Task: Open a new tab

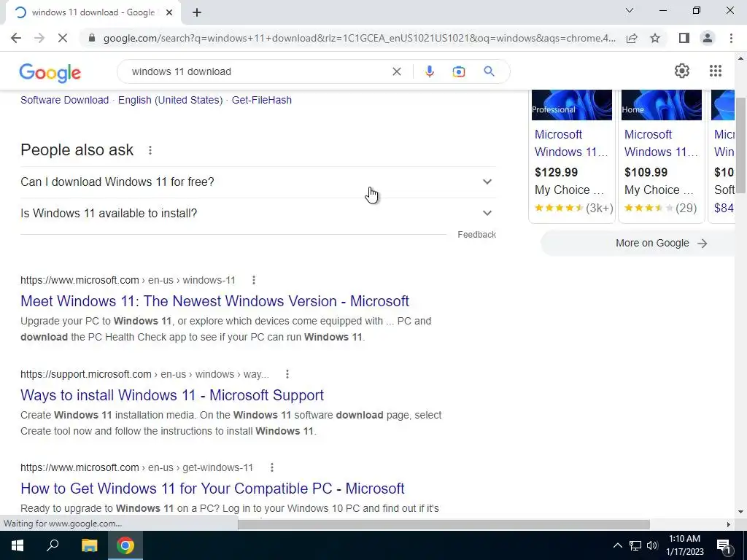Action: 197,12
